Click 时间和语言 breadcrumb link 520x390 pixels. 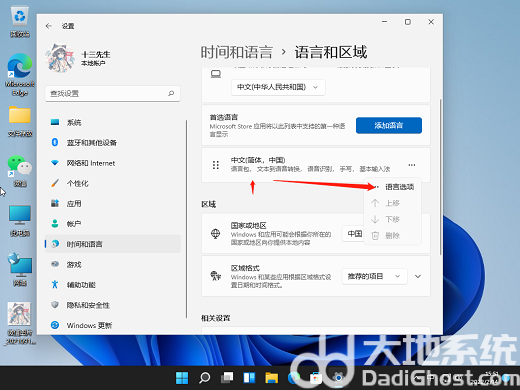click(237, 53)
